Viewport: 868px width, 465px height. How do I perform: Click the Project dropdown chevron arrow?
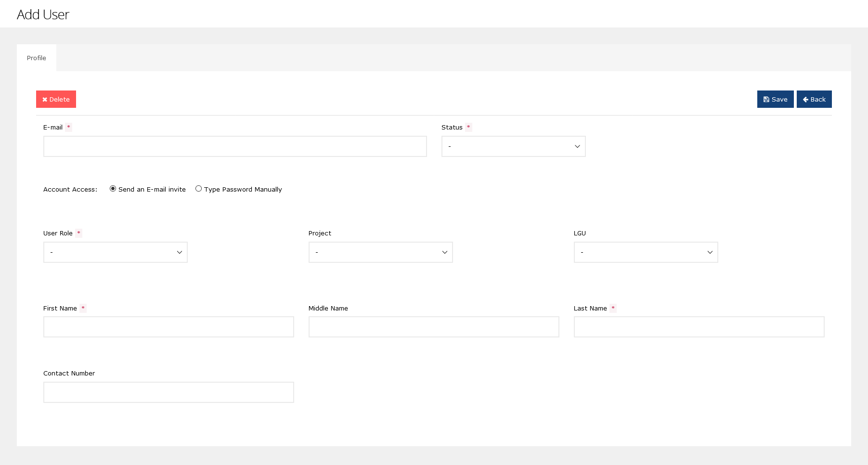(445, 252)
